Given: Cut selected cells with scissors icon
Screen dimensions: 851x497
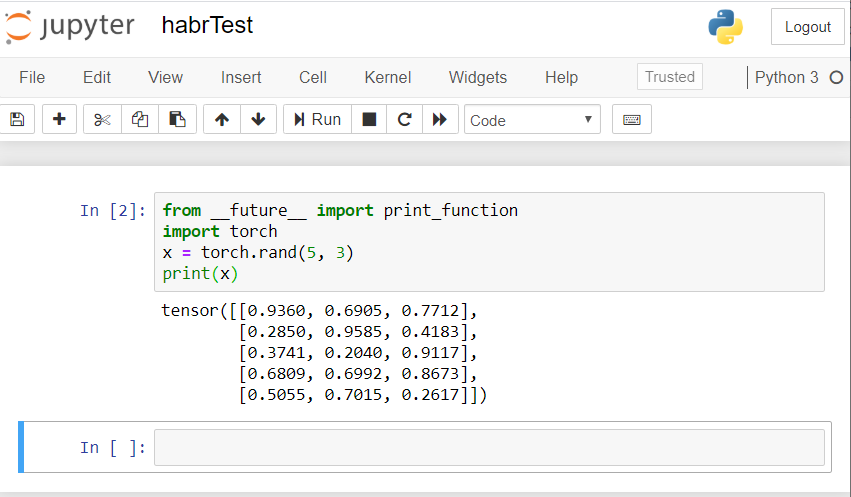Looking at the screenshot, I should (x=102, y=120).
